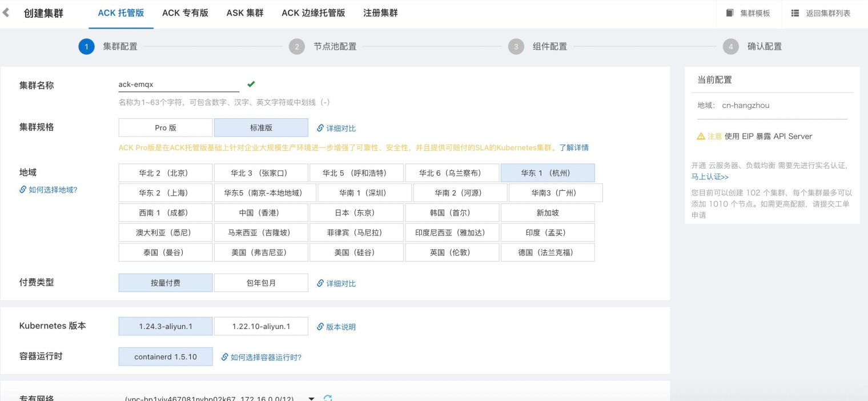Click the 返回集群列表 list icon
This screenshot has width=868, height=401.
click(x=794, y=13)
